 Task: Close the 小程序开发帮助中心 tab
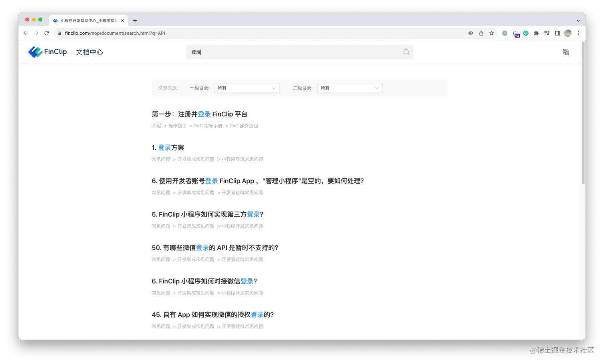tap(123, 21)
